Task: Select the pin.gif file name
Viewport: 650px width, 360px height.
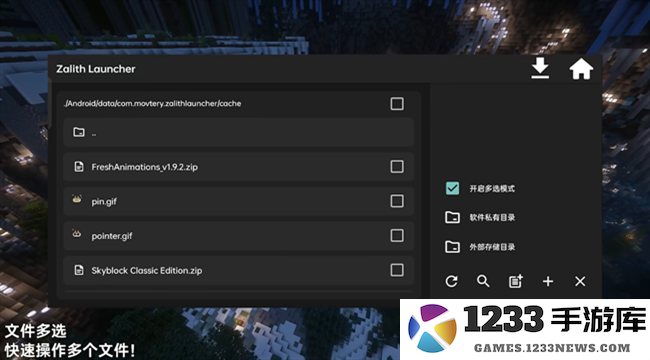Action: [x=104, y=202]
